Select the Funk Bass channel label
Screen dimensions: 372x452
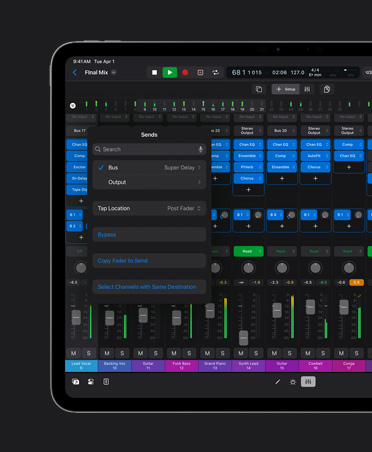pyautogui.click(x=182, y=366)
